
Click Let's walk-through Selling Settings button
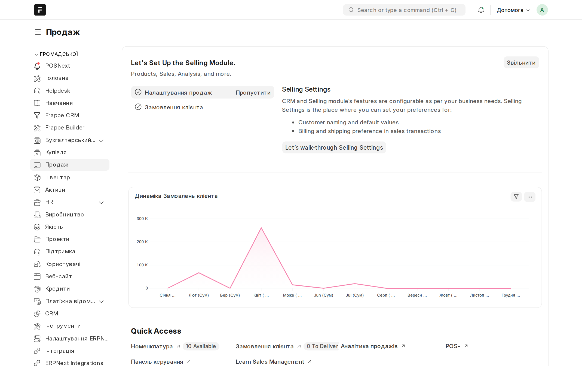point(334,147)
